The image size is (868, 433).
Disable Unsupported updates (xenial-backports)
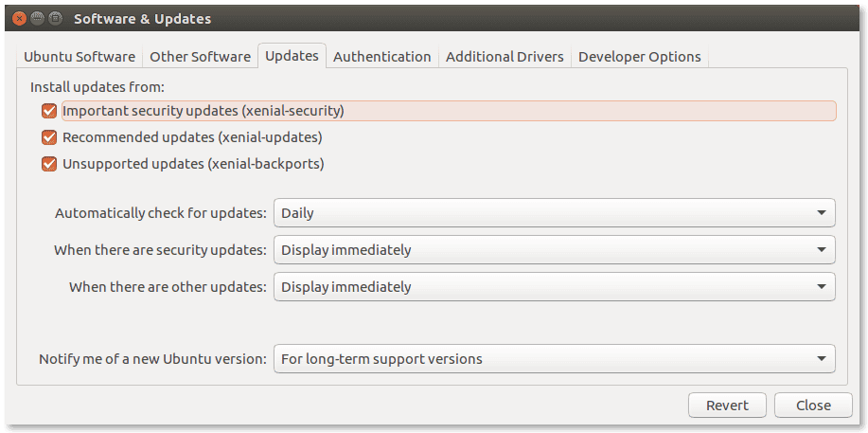point(49,164)
